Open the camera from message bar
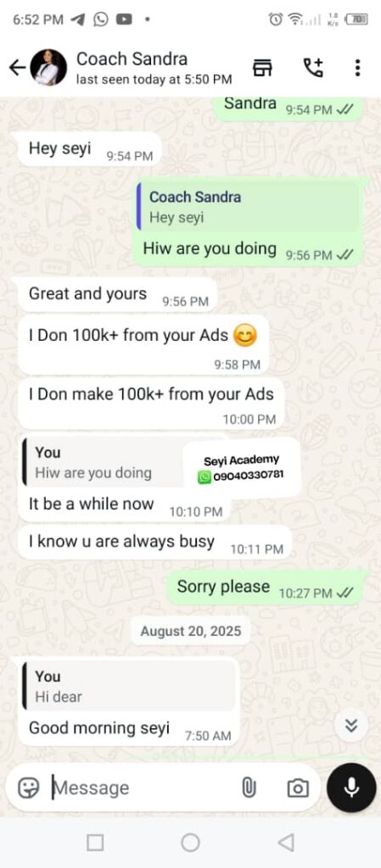381x868 pixels. [x=297, y=787]
